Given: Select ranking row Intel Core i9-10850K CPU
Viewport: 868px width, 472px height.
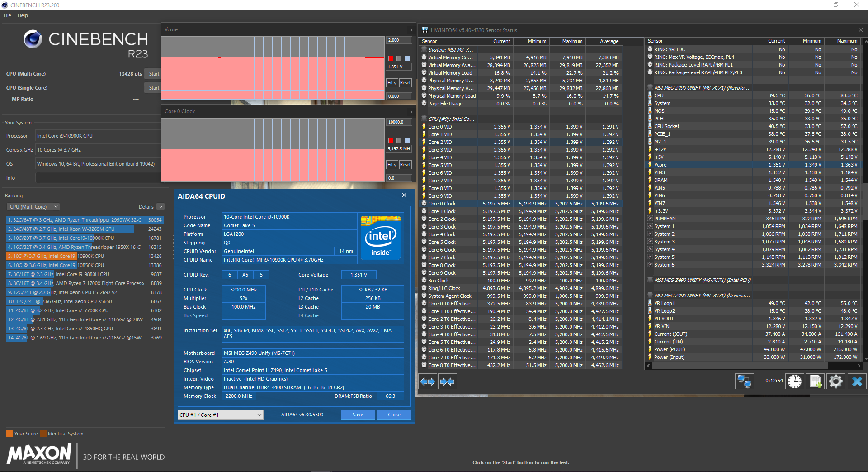Looking at the screenshot, I should click(85, 265).
